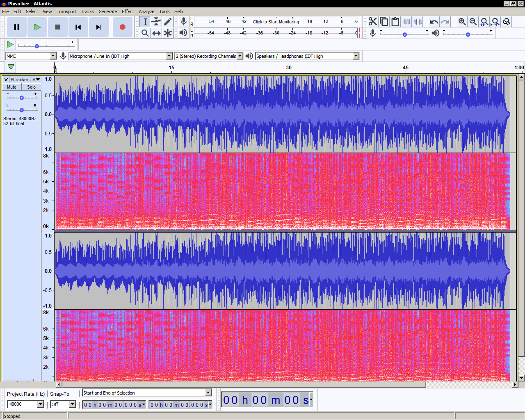Screen dimensions: 525x420
Task: Select the Envelope tool
Action: (x=156, y=22)
